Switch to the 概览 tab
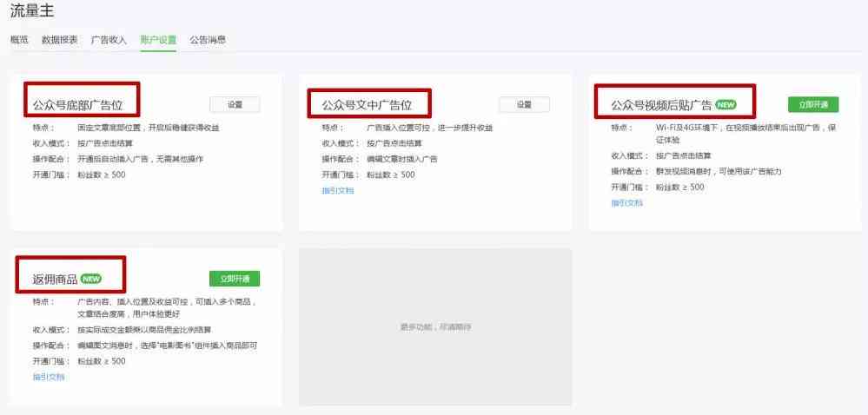This screenshot has width=868, height=415. 19,40
